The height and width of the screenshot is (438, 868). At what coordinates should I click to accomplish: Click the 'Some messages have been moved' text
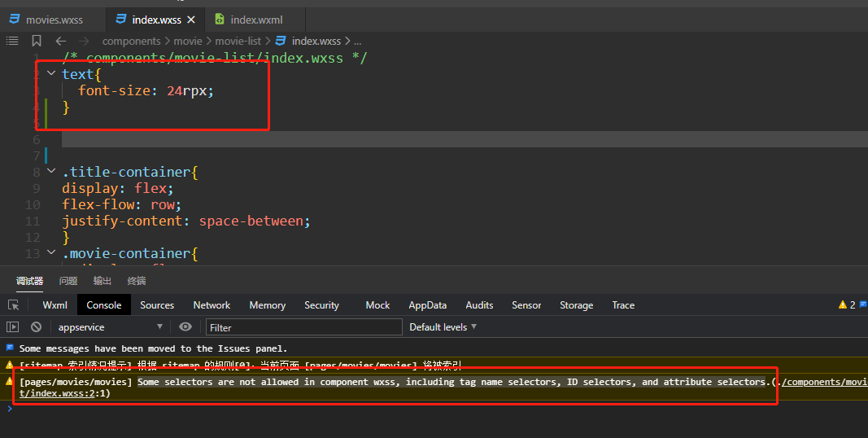click(153, 348)
